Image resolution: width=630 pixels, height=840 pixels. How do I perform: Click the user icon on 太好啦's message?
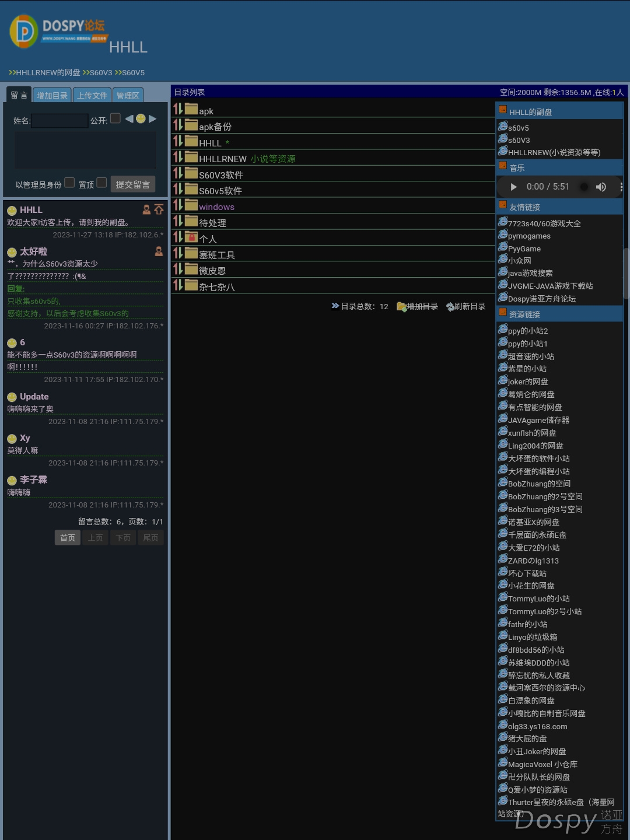tap(159, 251)
